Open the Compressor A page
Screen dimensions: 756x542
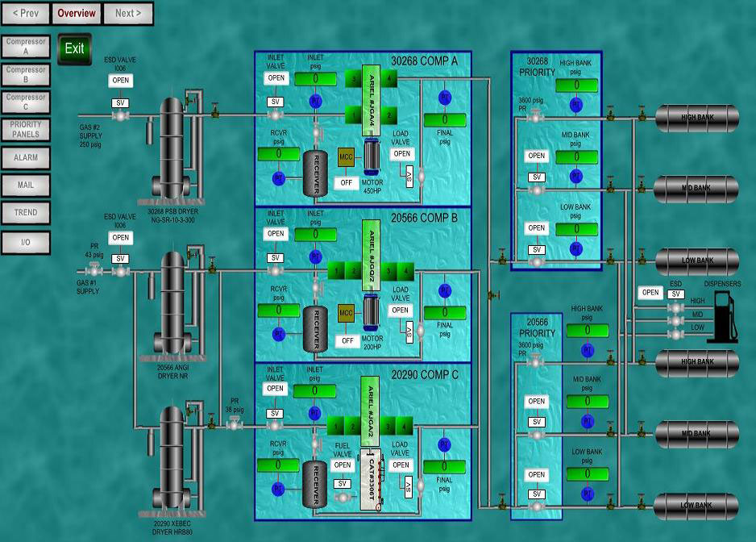click(x=26, y=46)
